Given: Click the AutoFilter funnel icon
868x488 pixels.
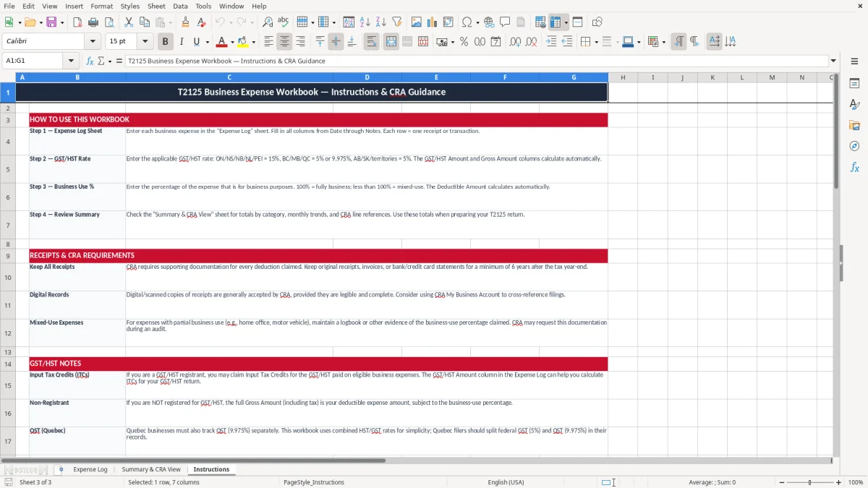Looking at the screenshot, I should 397,22.
